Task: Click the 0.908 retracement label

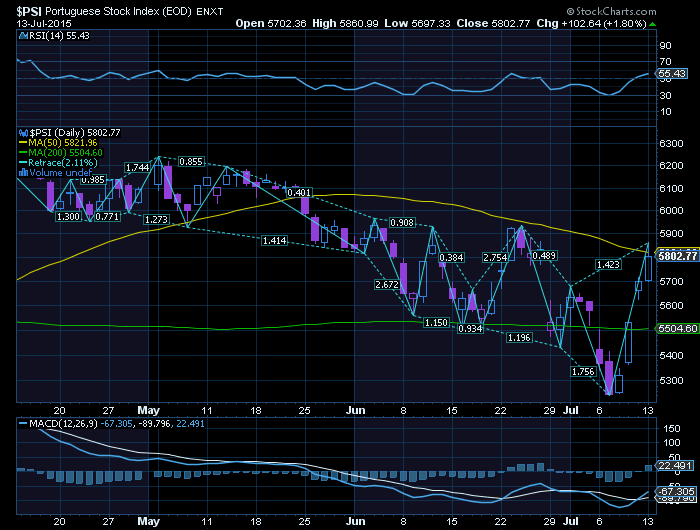Action: (402, 222)
